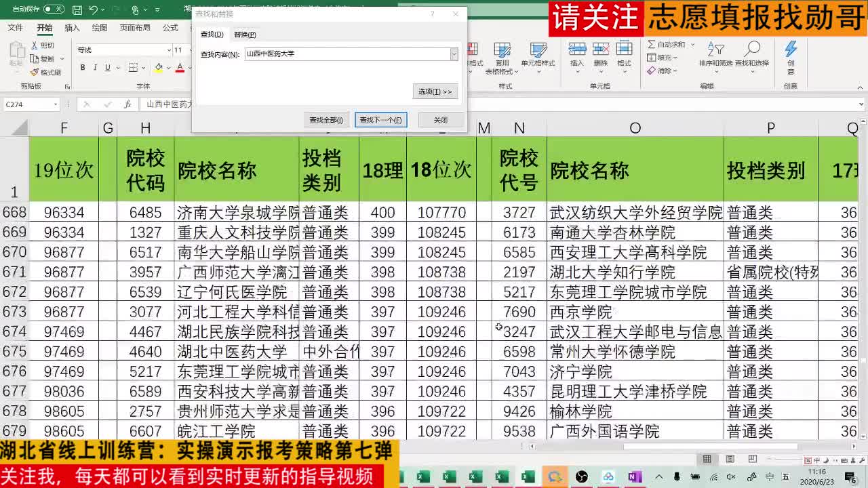
Task: Toggle Underline formatting
Action: [107, 68]
